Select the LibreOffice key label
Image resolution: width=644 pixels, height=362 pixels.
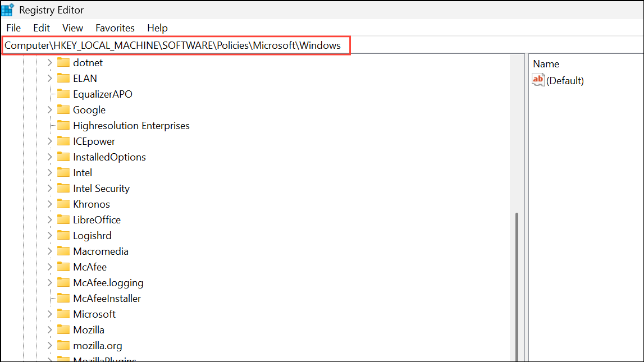click(97, 220)
